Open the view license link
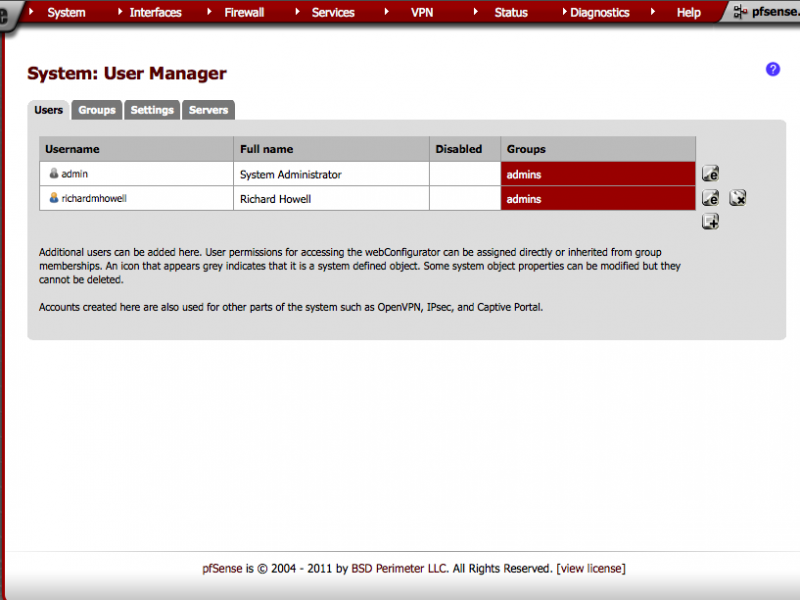 (591, 568)
